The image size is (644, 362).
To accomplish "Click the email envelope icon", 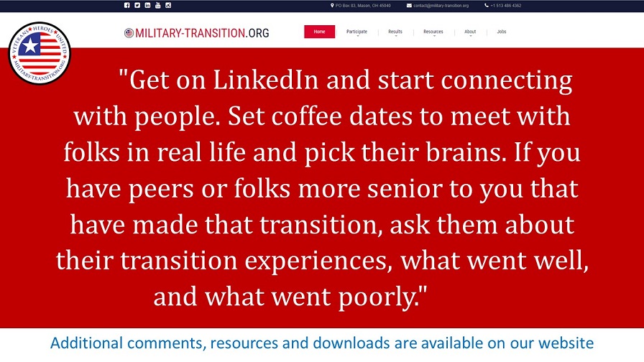I will (409, 6).
